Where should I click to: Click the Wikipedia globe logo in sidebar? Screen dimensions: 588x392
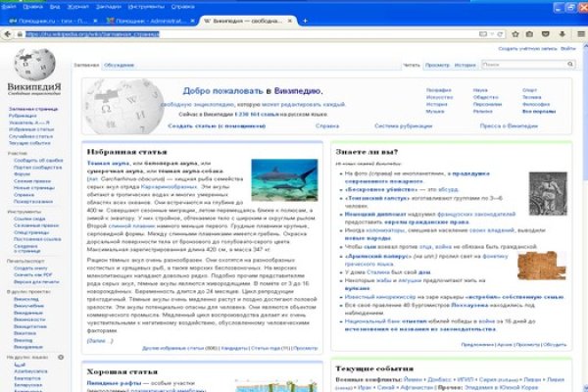click(34, 71)
